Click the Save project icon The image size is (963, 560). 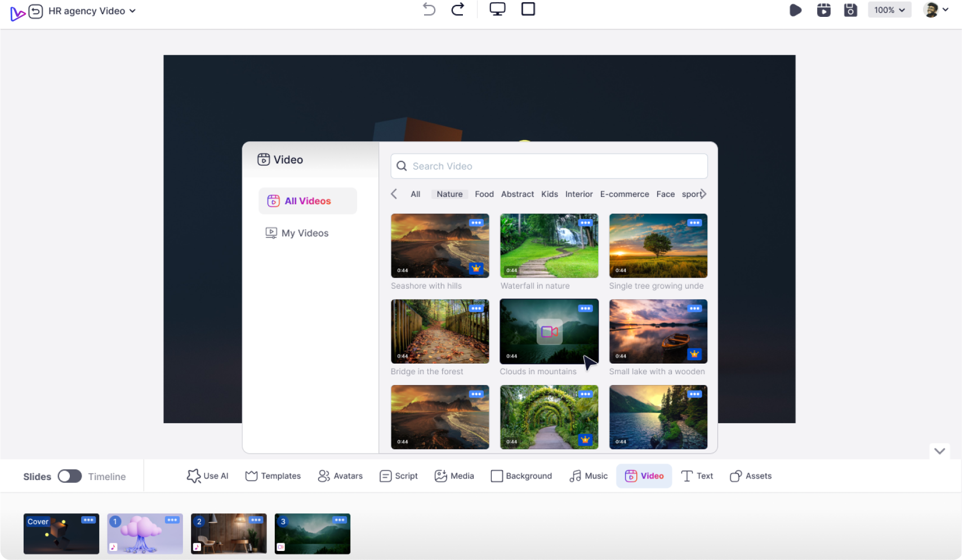(850, 10)
